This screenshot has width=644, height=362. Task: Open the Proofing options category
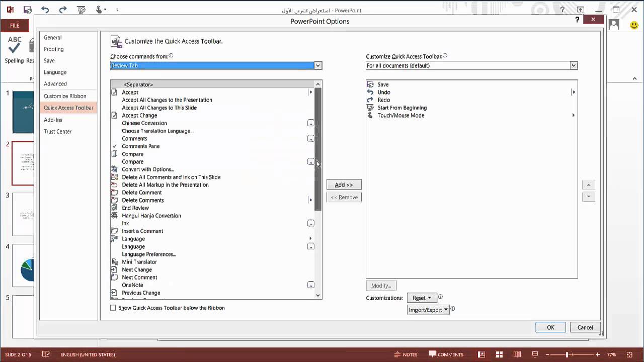point(54,49)
